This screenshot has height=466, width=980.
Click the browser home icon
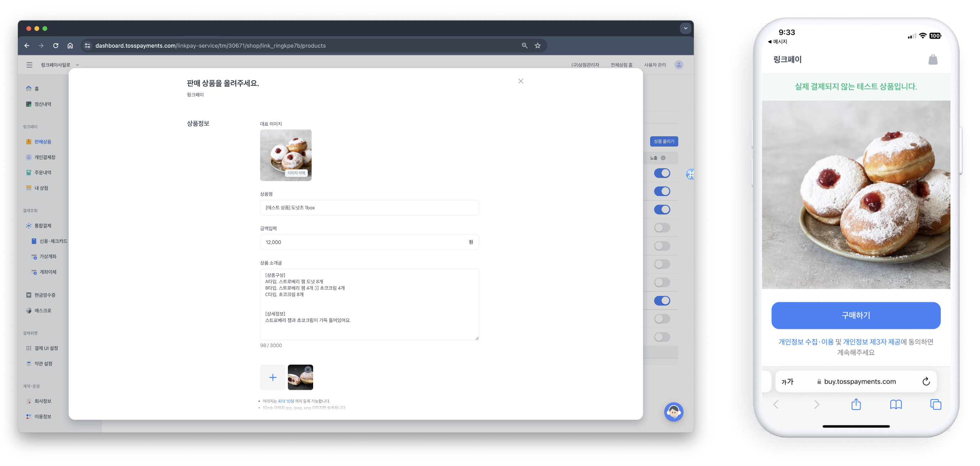(70, 46)
